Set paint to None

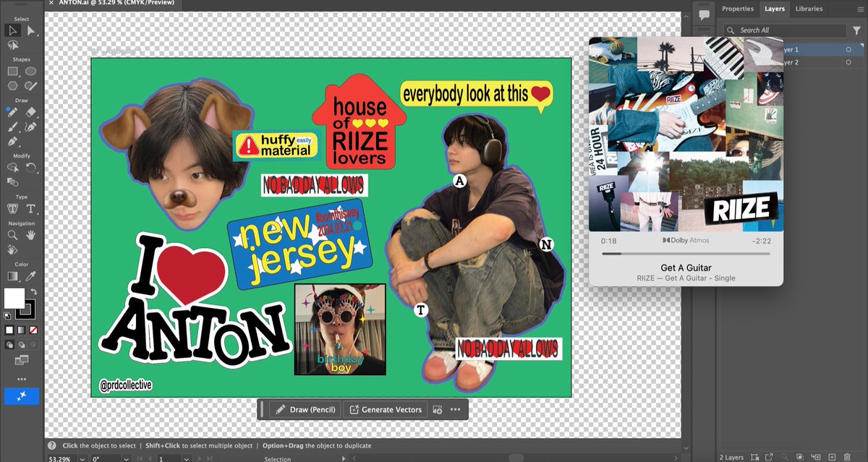[x=33, y=330]
